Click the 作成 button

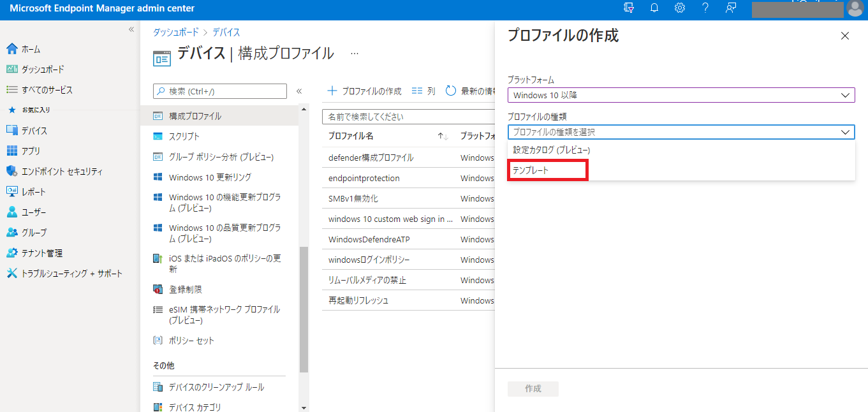[x=533, y=389]
